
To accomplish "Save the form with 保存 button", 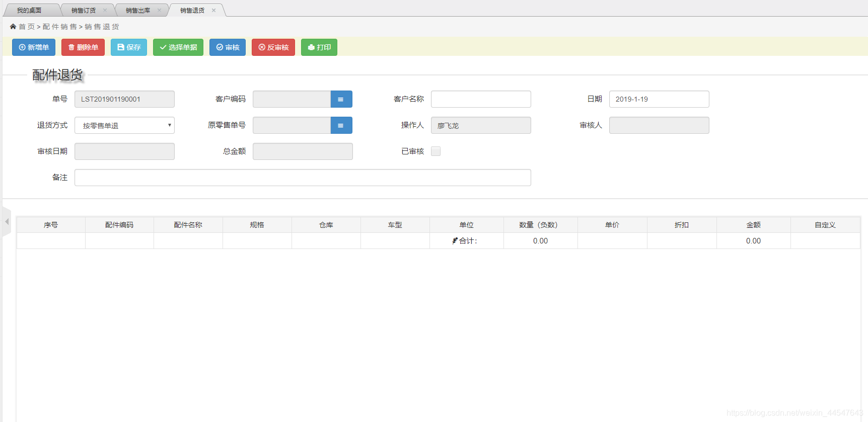I will (129, 47).
